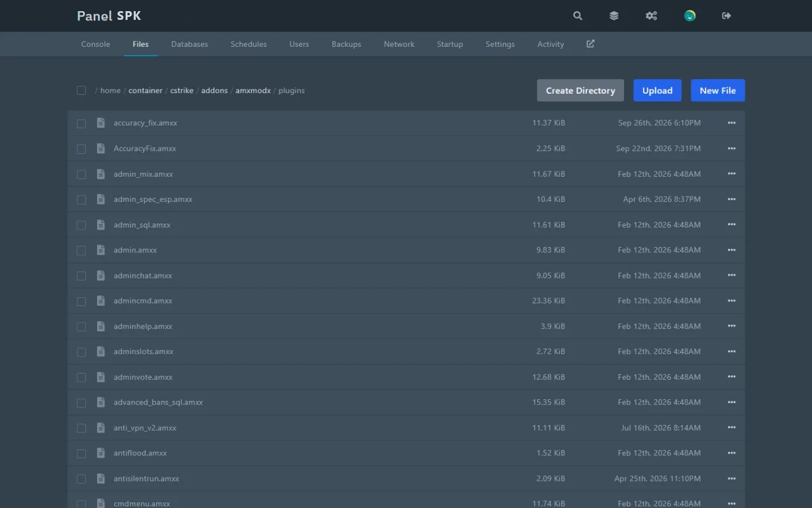Open the file adminhelp.amxx
Image resolution: width=812 pixels, height=508 pixels.
click(143, 326)
